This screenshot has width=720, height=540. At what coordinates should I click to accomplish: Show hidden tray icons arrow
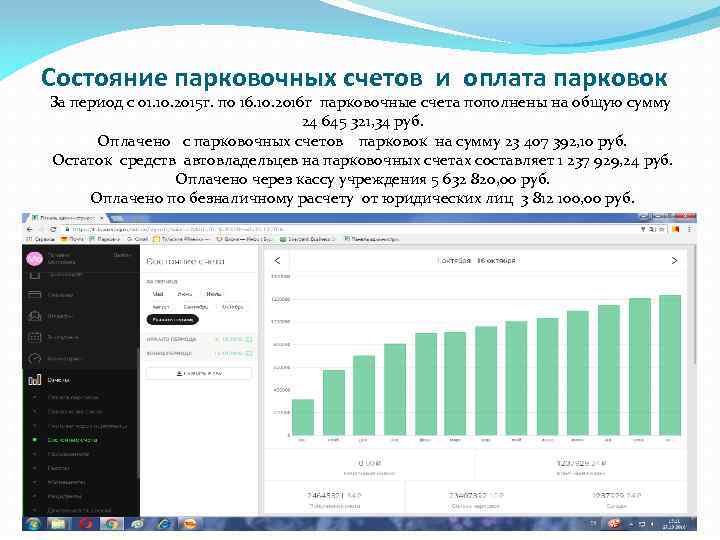click(x=631, y=523)
